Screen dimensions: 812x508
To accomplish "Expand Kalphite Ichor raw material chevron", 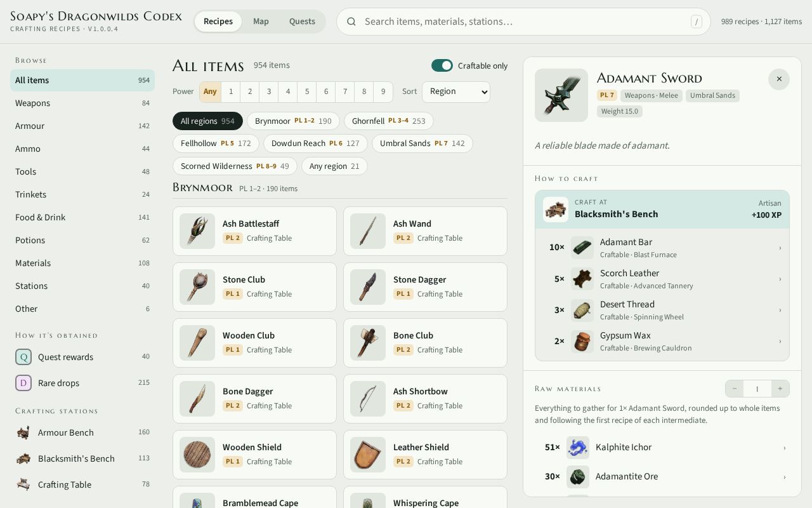I will [x=785, y=448].
